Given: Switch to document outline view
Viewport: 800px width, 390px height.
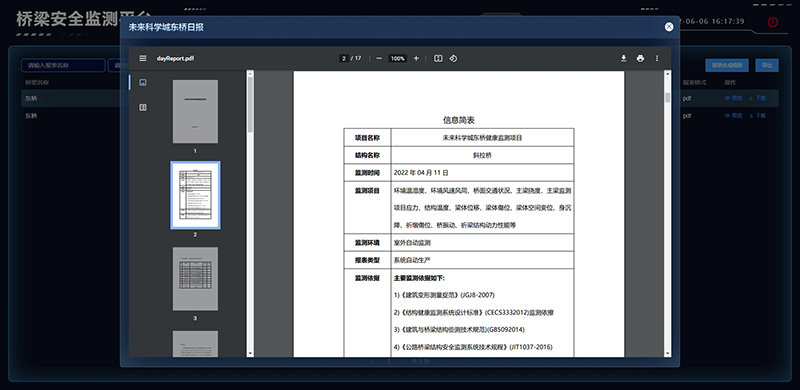Looking at the screenshot, I should coord(143,107).
